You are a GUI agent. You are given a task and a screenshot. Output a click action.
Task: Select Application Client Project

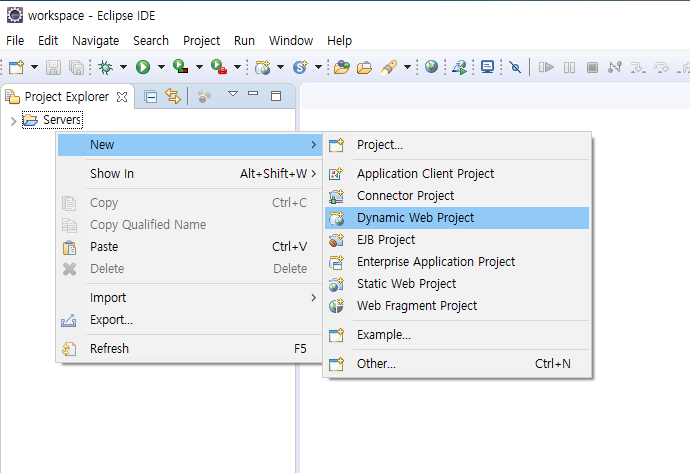pos(457,174)
